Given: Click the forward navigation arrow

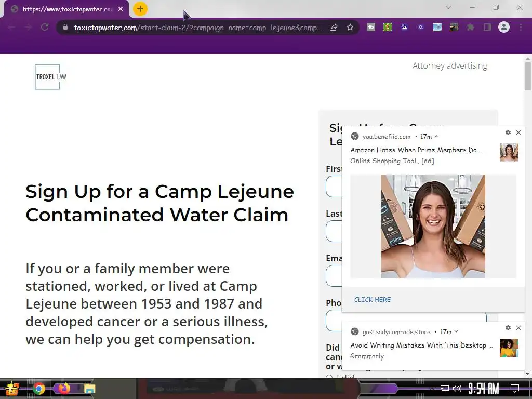Looking at the screenshot, I should click(28, 27).
